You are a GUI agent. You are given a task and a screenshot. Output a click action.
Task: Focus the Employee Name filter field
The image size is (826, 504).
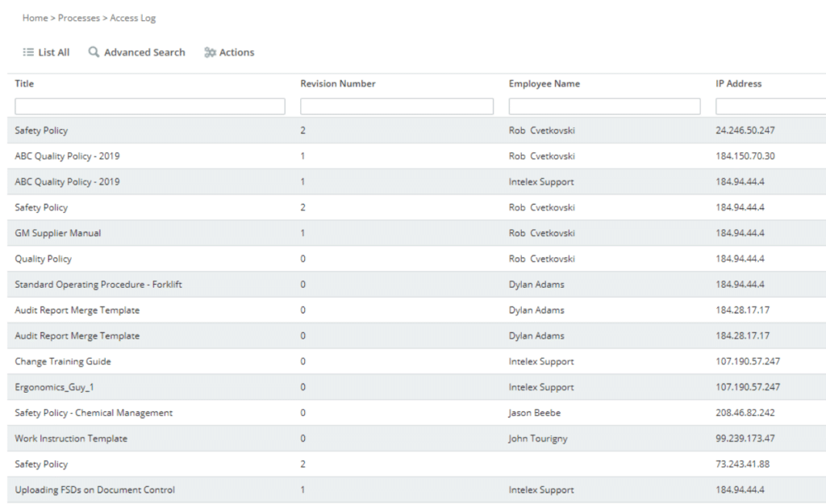pyautogui.click(x=604, y=106)
